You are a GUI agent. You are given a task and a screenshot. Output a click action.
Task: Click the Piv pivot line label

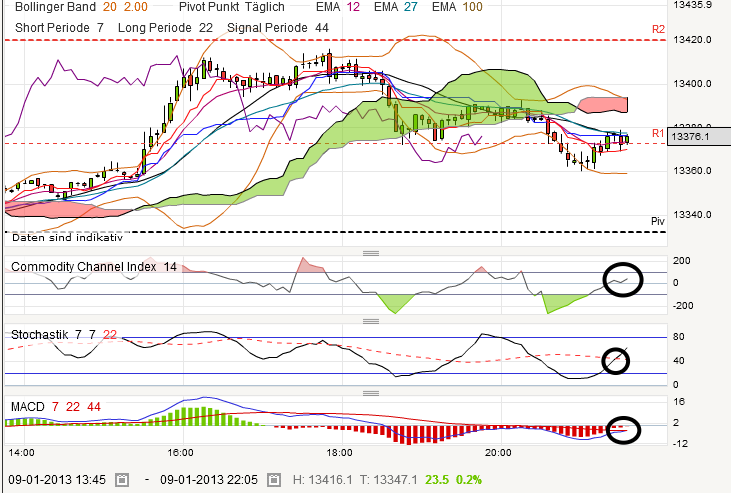point(658,221)
